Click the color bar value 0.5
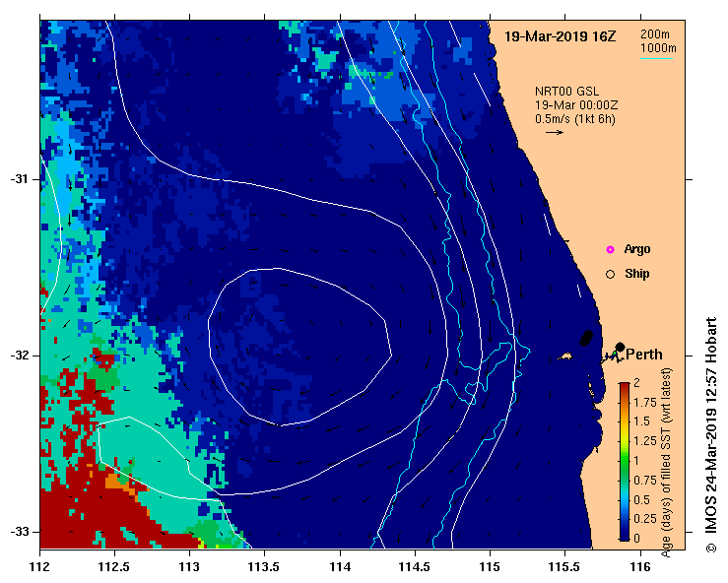The image size is (728, 583). 642,500
